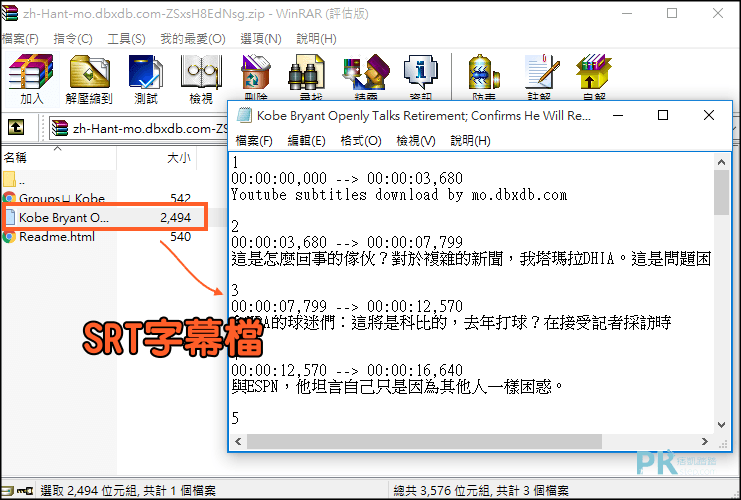Close the WinRAR window
The width and height of the screenshot is (741, 500).
(718, 13)
